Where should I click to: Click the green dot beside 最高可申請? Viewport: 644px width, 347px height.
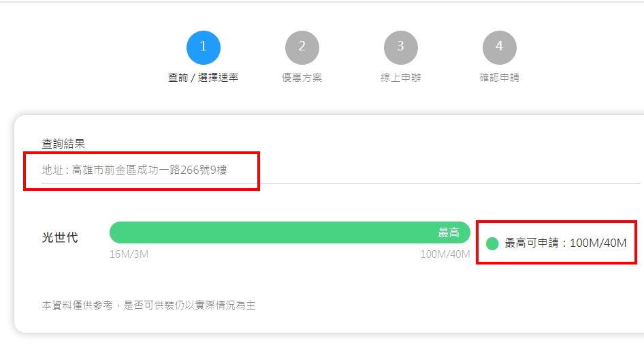pos(492,243)
